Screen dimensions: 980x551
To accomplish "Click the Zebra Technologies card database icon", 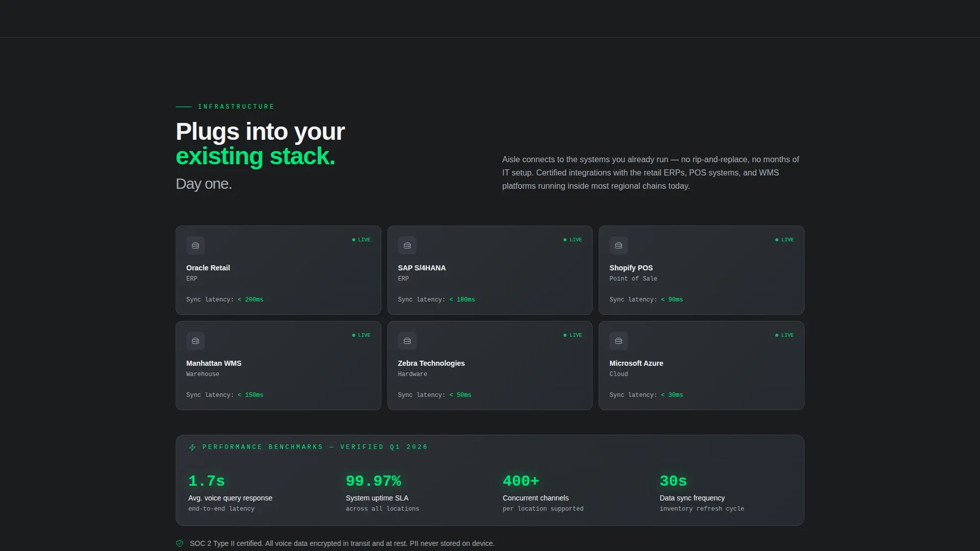I will click(x=407, y=341).
